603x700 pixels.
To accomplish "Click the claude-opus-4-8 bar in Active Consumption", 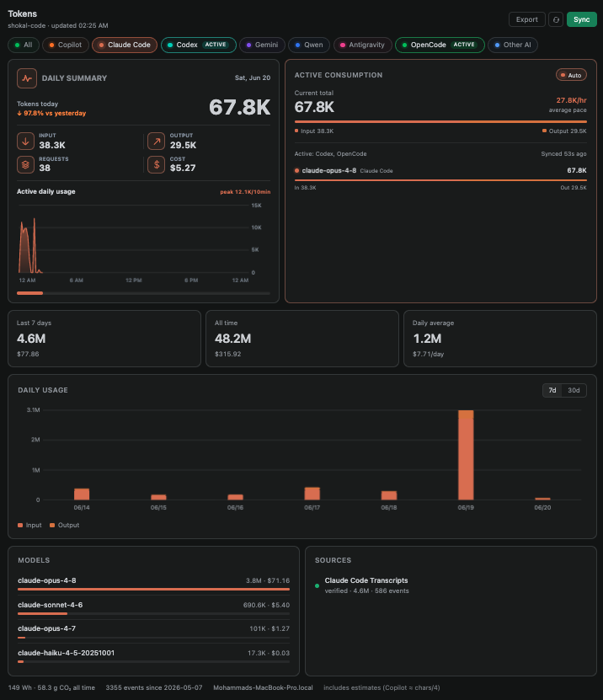I will click(x=440, y=180).
